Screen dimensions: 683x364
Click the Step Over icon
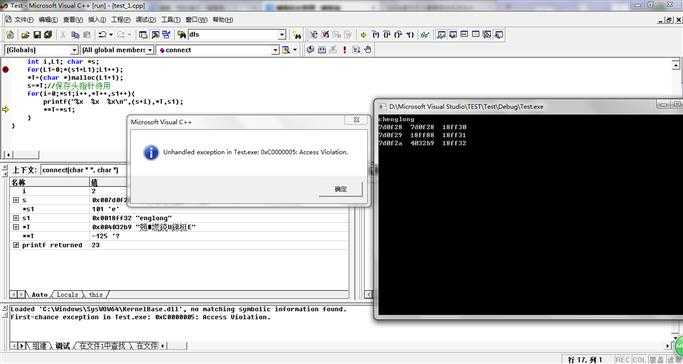(x=387, y=34)
